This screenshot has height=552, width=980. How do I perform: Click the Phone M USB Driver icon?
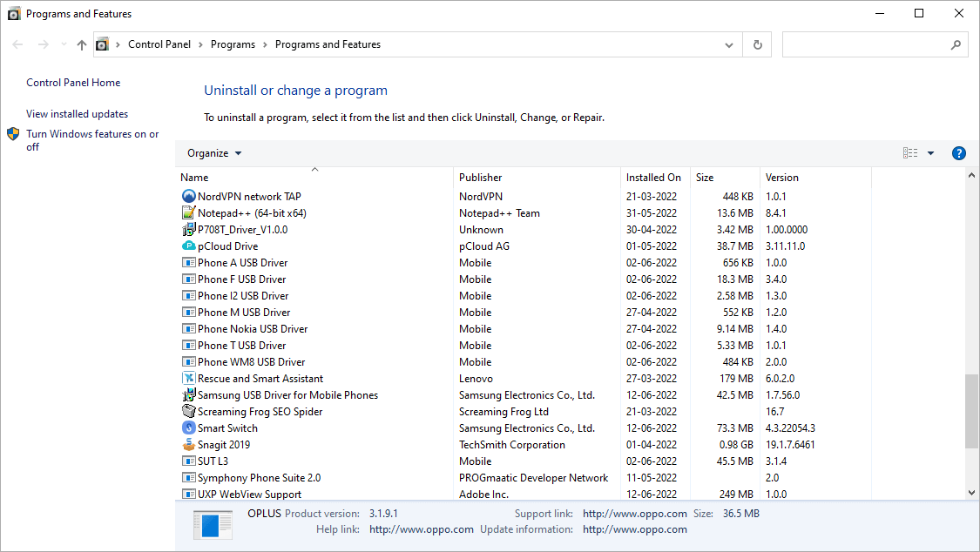point(189,313)
